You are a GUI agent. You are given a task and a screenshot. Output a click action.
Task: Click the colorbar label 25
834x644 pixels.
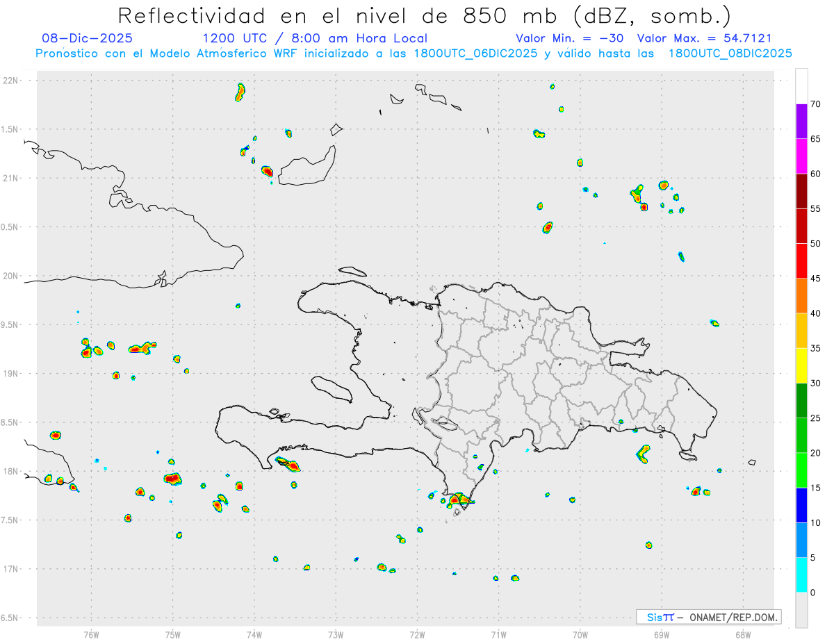tap(815, 418)
